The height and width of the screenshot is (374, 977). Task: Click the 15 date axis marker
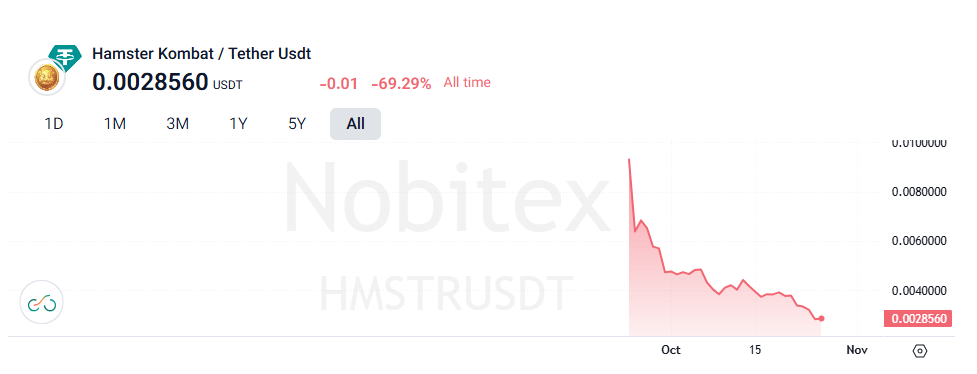[x=755, y=350]
